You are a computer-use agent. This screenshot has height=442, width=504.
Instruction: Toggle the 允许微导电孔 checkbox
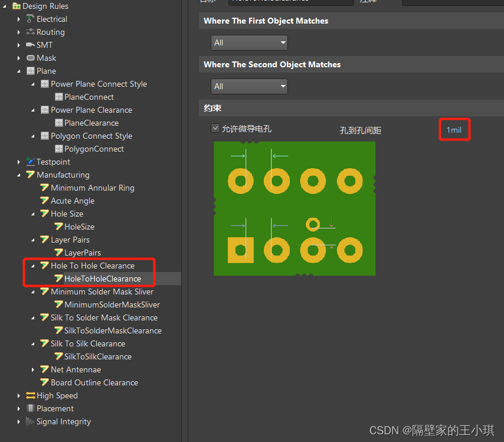coord(215,128)
